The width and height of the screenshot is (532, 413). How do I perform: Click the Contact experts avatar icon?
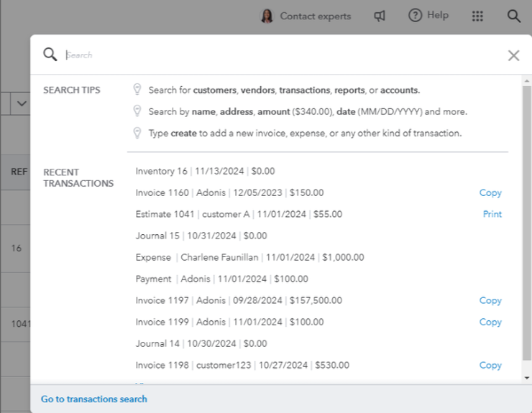coord(267,16)
